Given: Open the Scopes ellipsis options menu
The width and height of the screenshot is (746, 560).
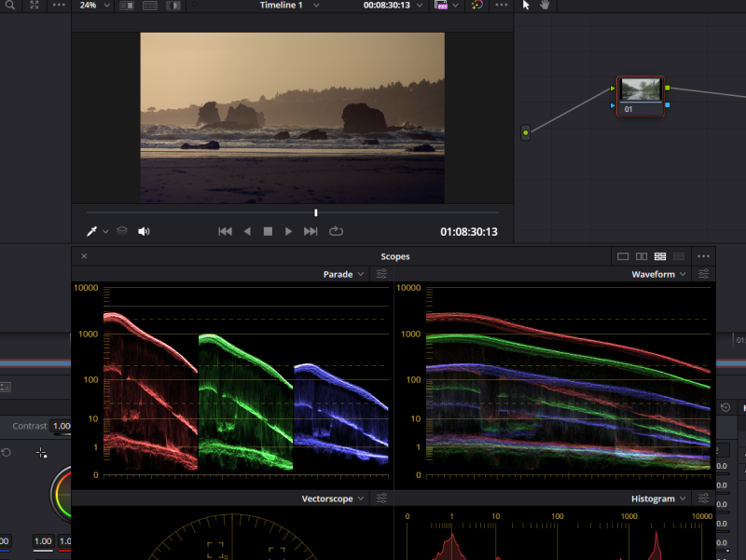Looking at the screenshot, I should (703, 256).
